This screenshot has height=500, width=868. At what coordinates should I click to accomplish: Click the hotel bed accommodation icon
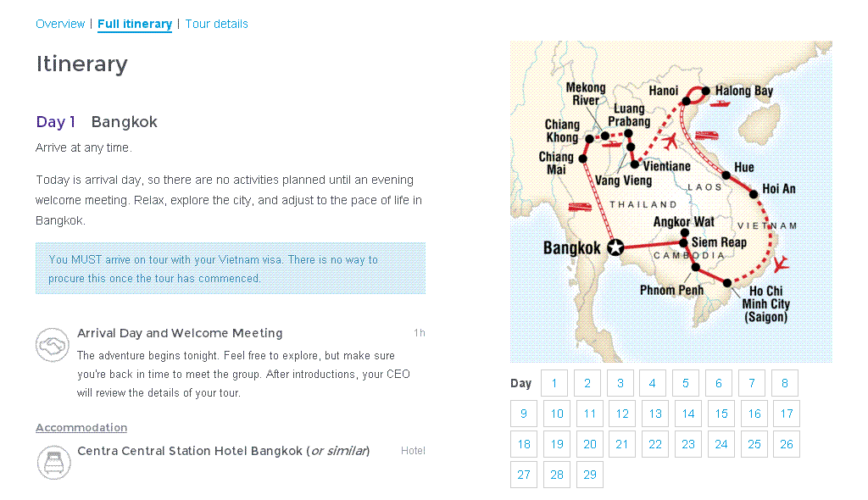pyautogui.click(x=53, y=462)
